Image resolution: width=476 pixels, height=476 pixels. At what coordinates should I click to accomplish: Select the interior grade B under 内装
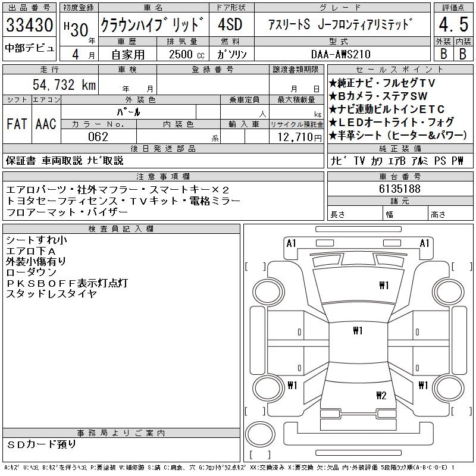pyautogui.click(x=462, y=53)
